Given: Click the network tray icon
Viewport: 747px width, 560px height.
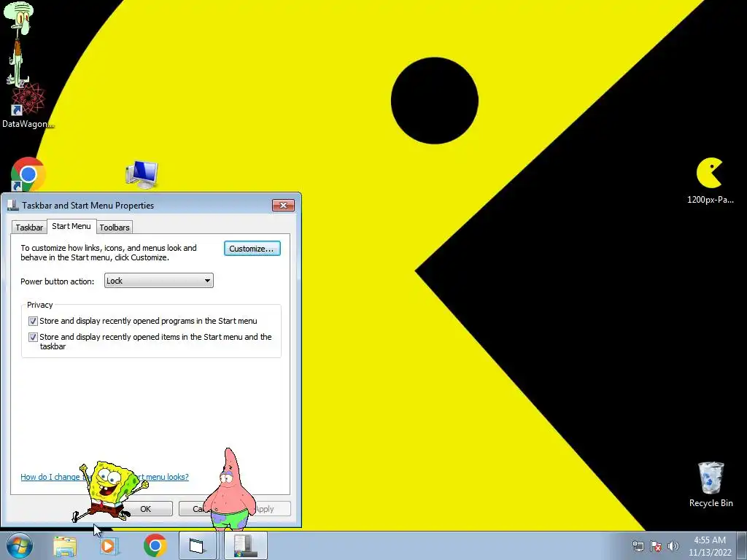Looking at the screenshot, I should [638, 546].
